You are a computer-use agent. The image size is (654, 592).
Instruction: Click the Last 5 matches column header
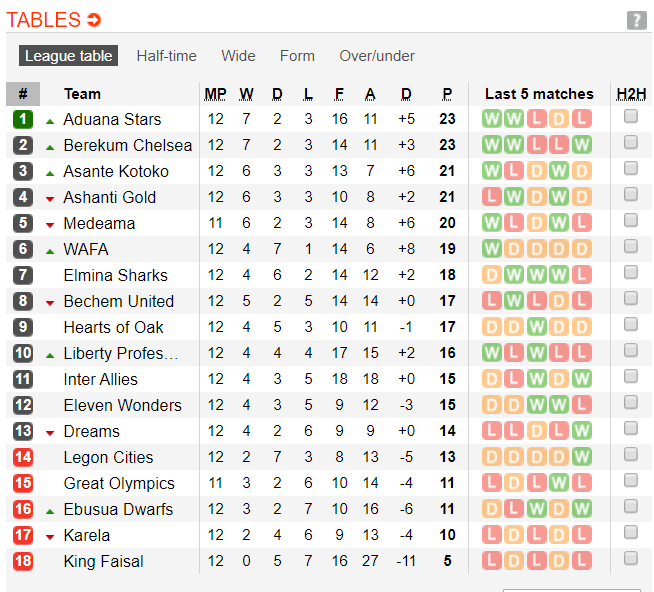[539, 94]
